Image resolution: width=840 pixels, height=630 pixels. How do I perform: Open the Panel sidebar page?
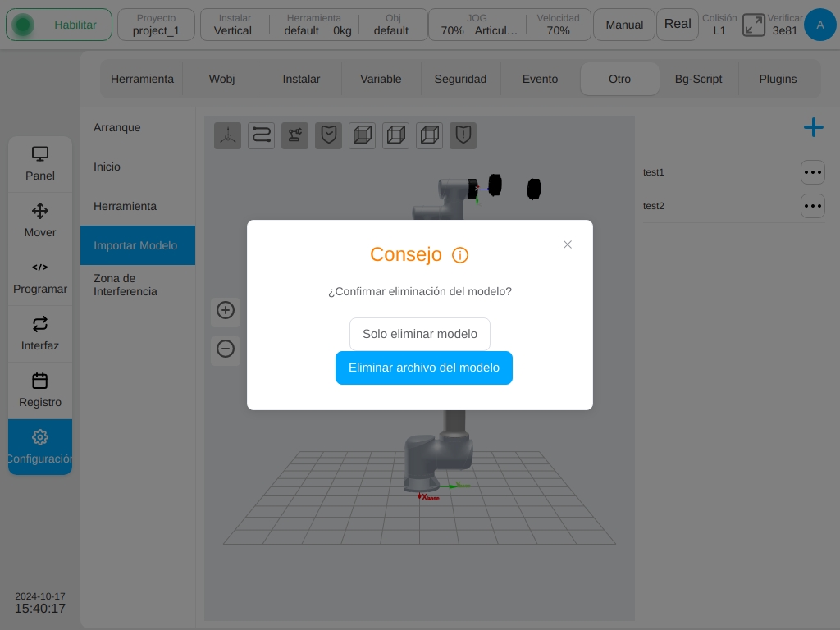coord(40,164)
